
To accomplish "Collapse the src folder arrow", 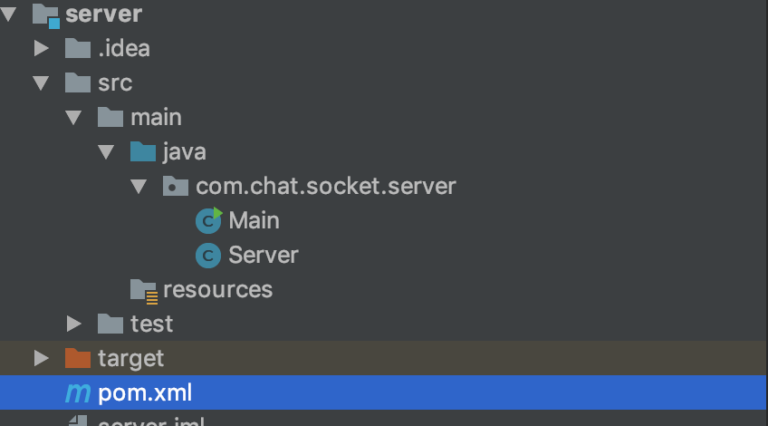I will coord(41,83).
